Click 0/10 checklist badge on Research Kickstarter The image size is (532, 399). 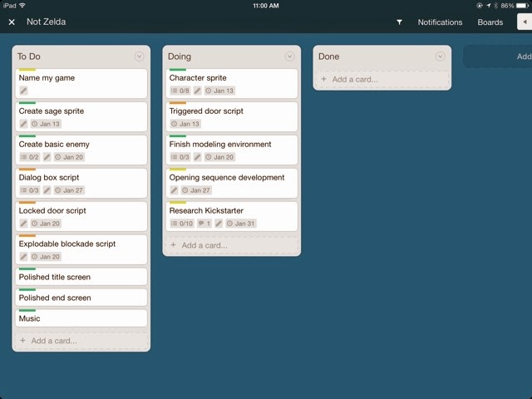tap(182, 224)
